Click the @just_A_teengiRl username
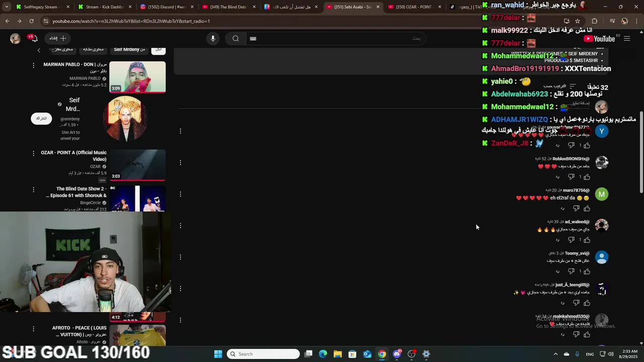Image resolution: width=644 pixels, height=362 pixels. (573, 285)
